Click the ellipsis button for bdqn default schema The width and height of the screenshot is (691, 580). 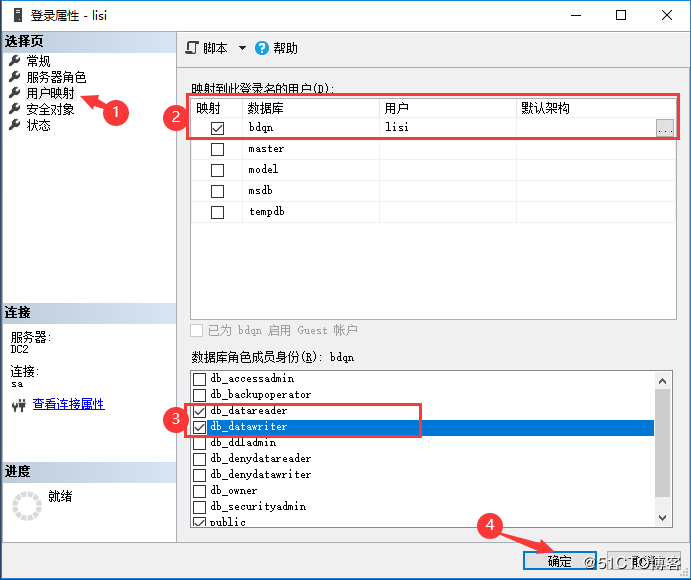665,128
